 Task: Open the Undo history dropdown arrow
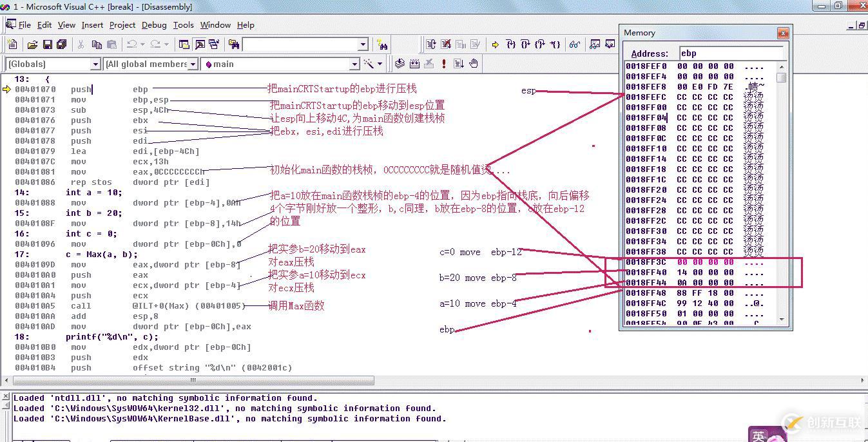click(x=142, y=44)
